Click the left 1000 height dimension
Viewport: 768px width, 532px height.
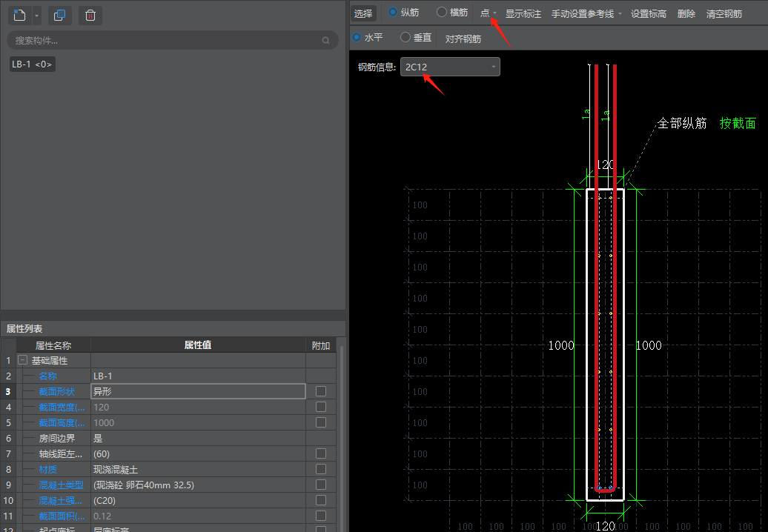(561, 345)
